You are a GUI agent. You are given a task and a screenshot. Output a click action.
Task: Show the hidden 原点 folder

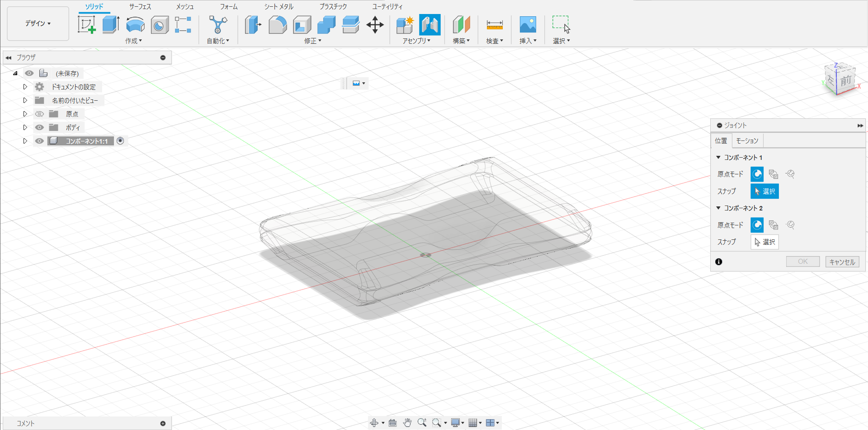pyautogui.click(x=39, y=114)
